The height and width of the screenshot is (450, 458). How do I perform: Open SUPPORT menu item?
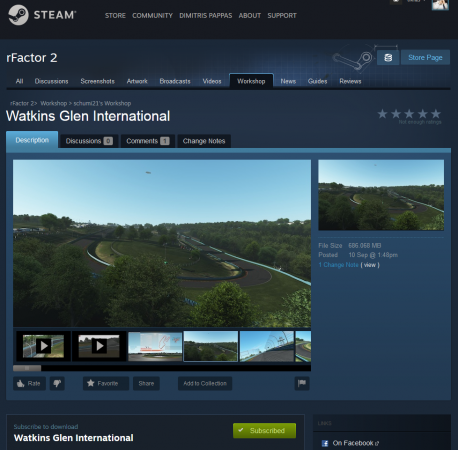pos(282,16)
